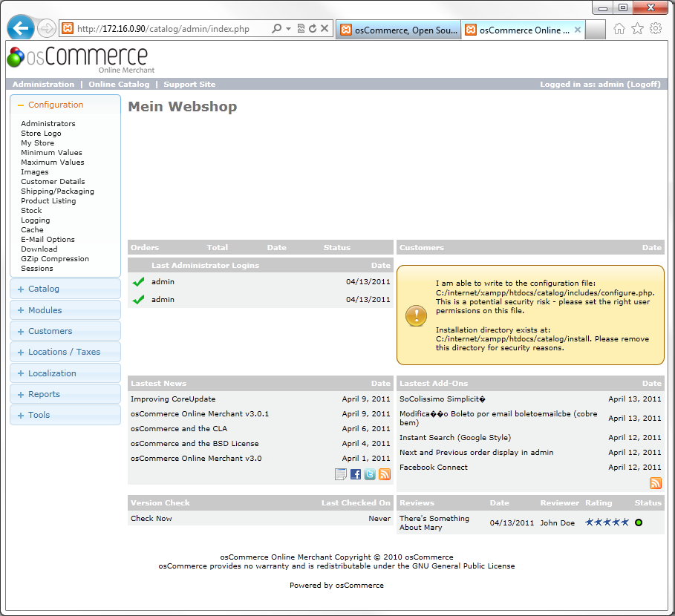Open the Online Catalog menu link

119,85
